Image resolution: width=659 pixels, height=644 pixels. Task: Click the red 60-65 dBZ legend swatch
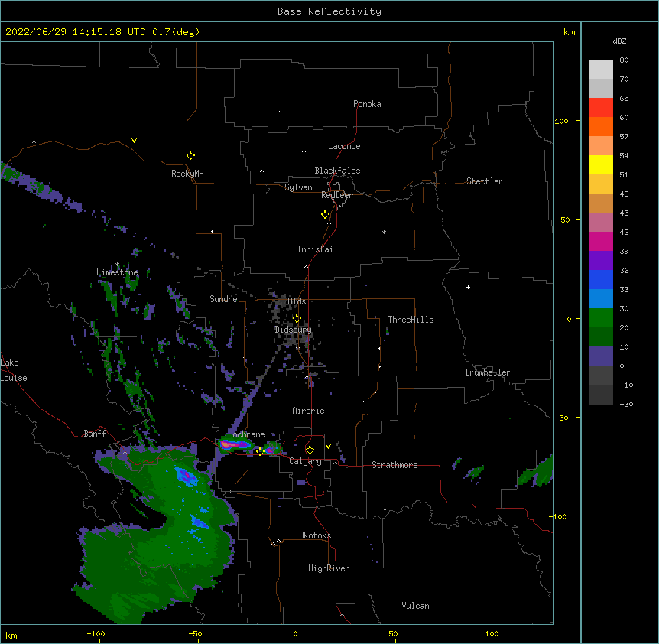pyautogui.click(x=601, y=107)
